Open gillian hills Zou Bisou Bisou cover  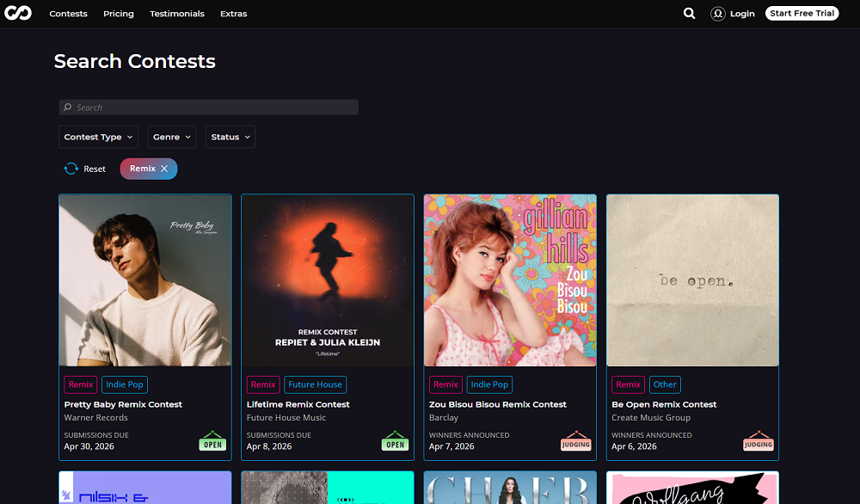click(510, 280)
